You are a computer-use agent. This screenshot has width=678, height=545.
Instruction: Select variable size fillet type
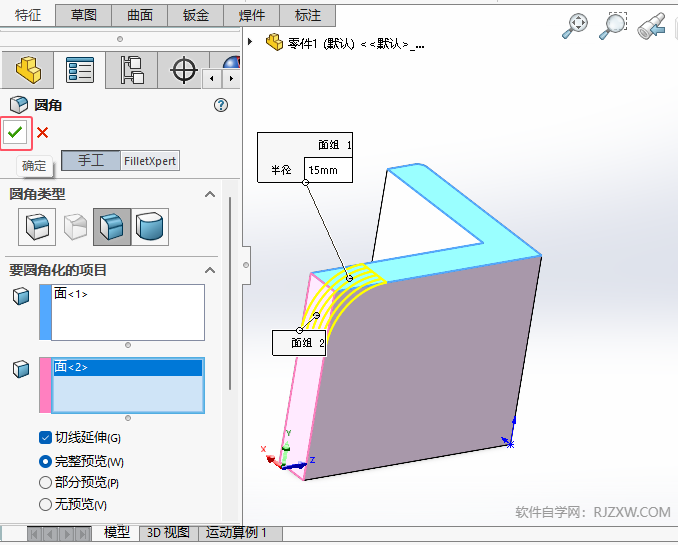click(x=75, y=227)
